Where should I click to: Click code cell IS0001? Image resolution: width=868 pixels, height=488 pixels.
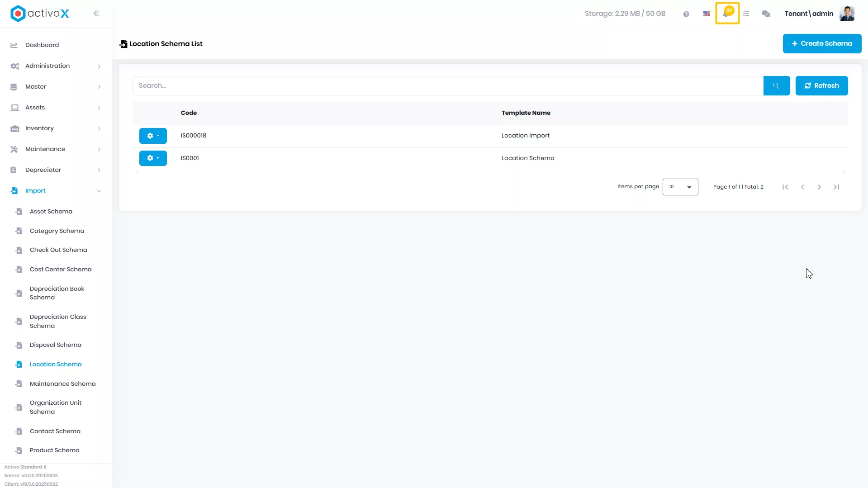tap(190, 158)
